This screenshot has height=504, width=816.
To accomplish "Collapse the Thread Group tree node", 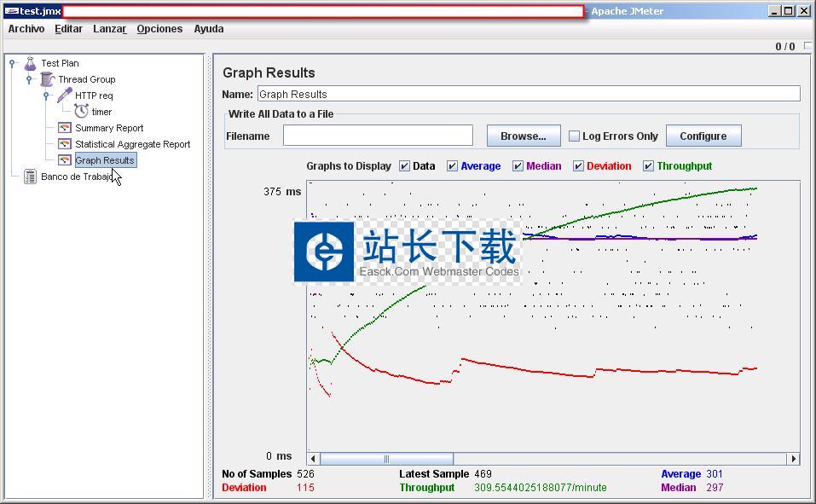I will pyautogui.click(x=29, y=79).
